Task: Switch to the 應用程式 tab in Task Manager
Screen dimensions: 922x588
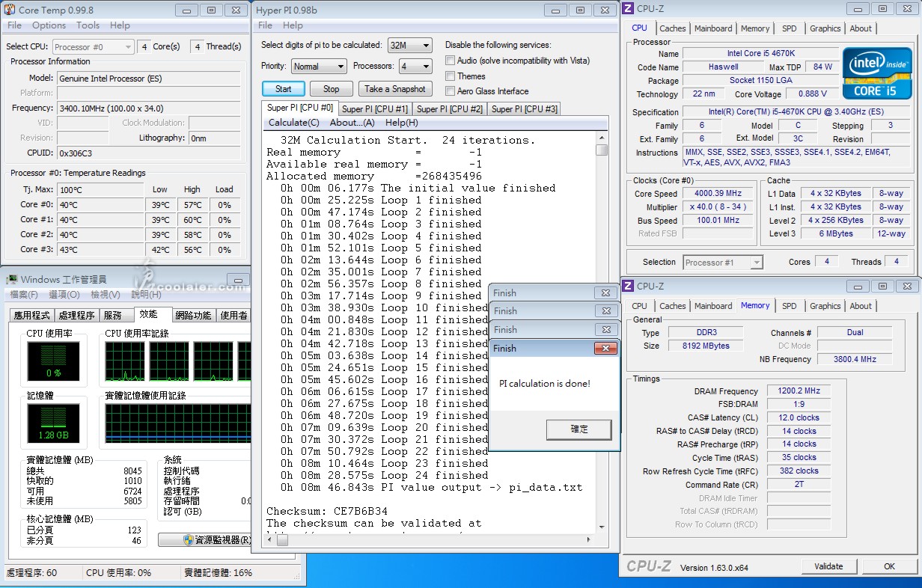Action: tap(32, 316)
